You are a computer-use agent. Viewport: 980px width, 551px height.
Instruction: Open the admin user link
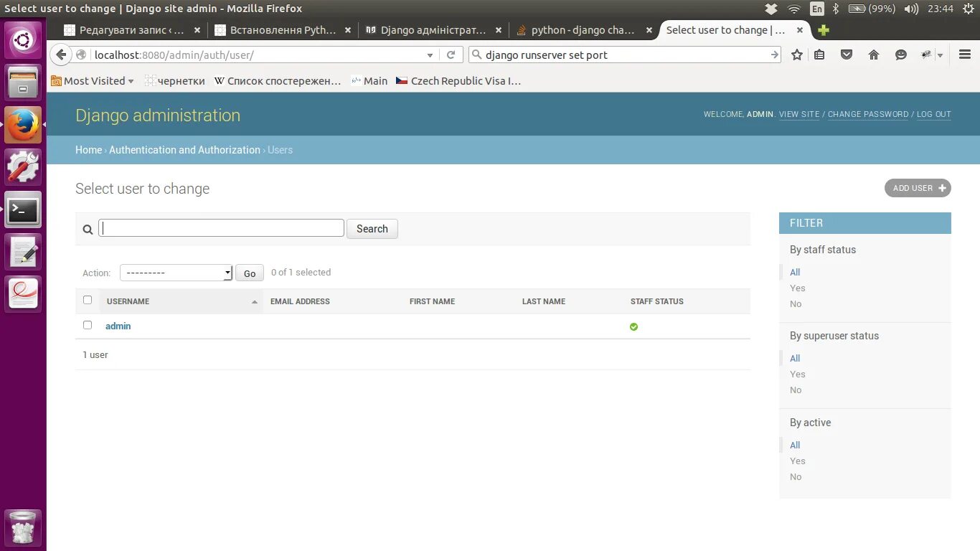[118, 326]
